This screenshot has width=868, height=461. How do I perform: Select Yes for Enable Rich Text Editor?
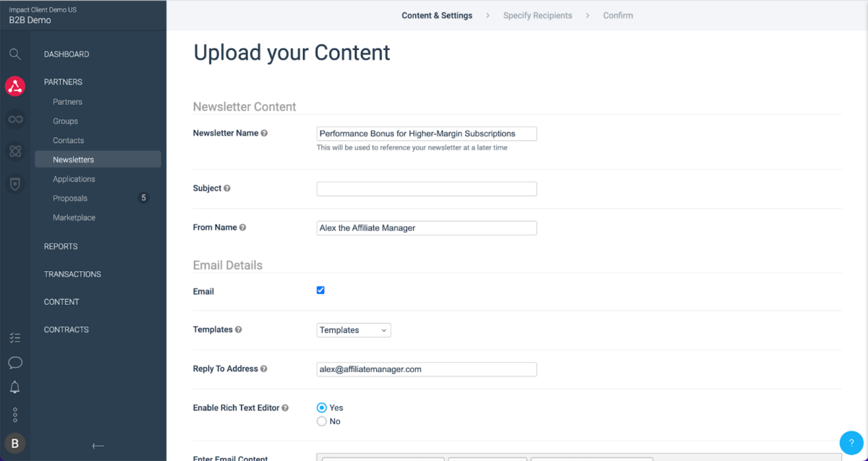pos(321,408)
